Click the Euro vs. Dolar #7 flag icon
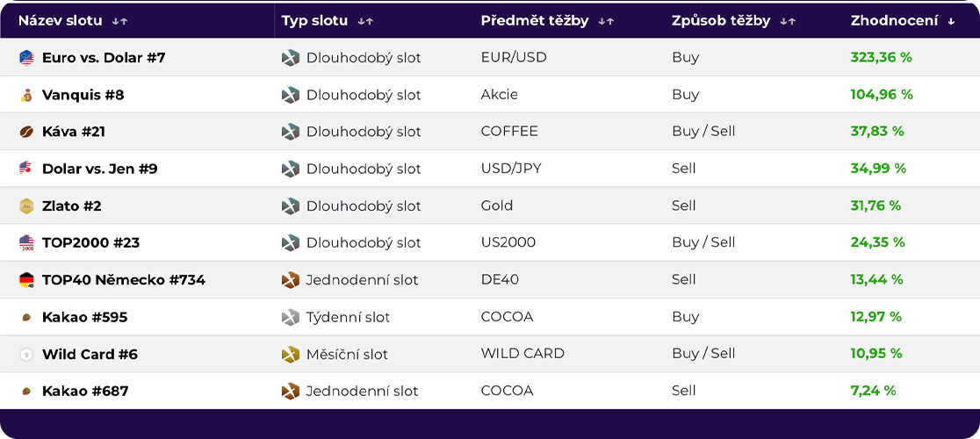The image size is (980, 439). (x=26, y=57)
